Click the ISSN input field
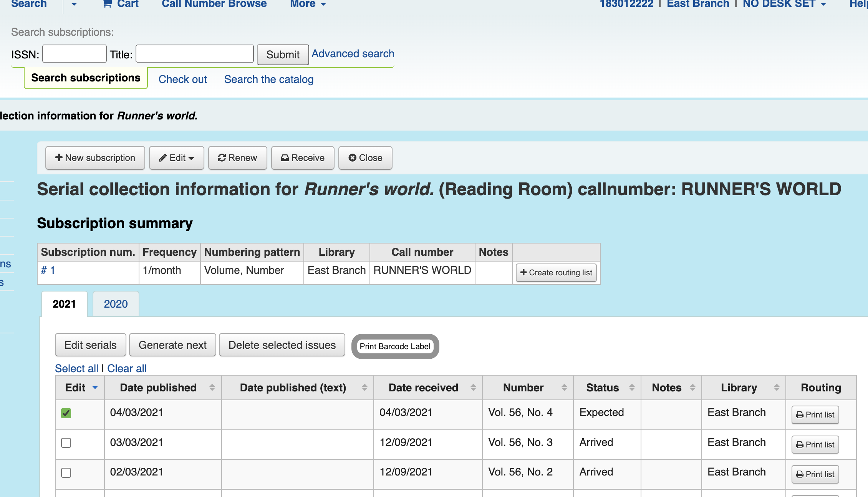 pos(74,54)
